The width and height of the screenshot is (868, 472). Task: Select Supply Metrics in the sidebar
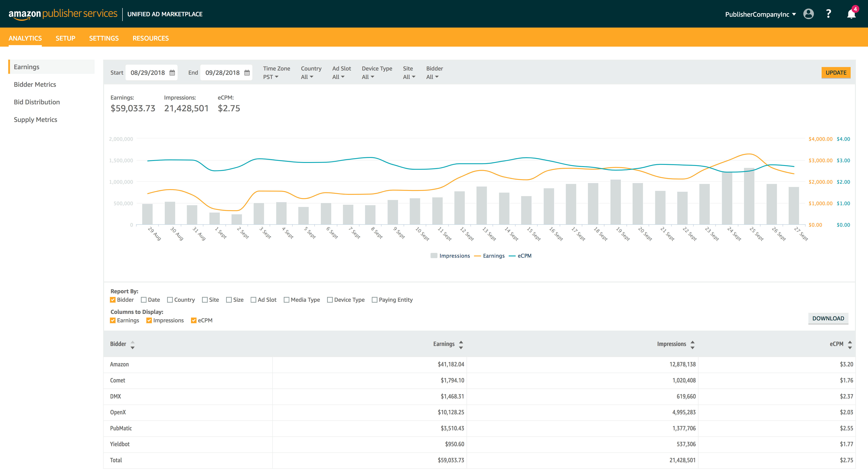pyautogui.click(x=35, y=119)
